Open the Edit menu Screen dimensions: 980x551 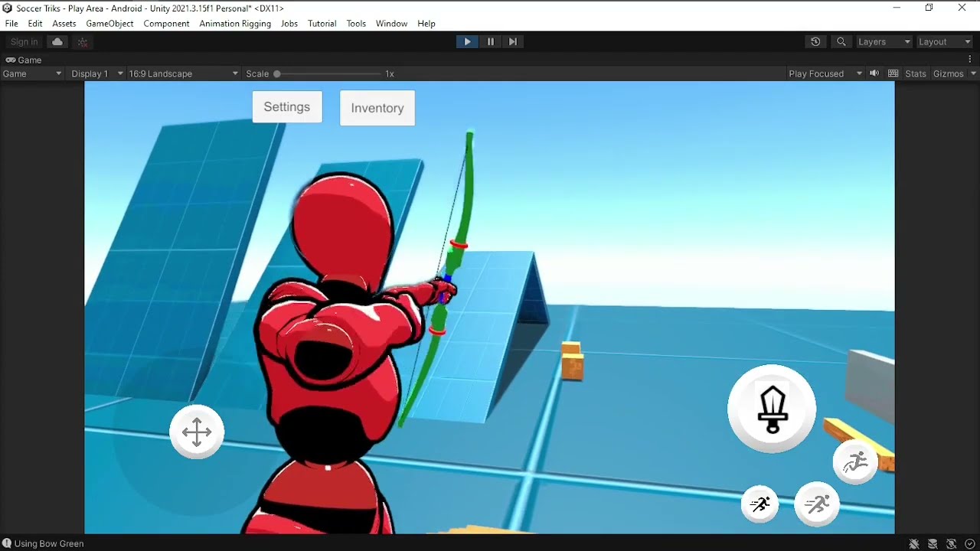point(35,24)
